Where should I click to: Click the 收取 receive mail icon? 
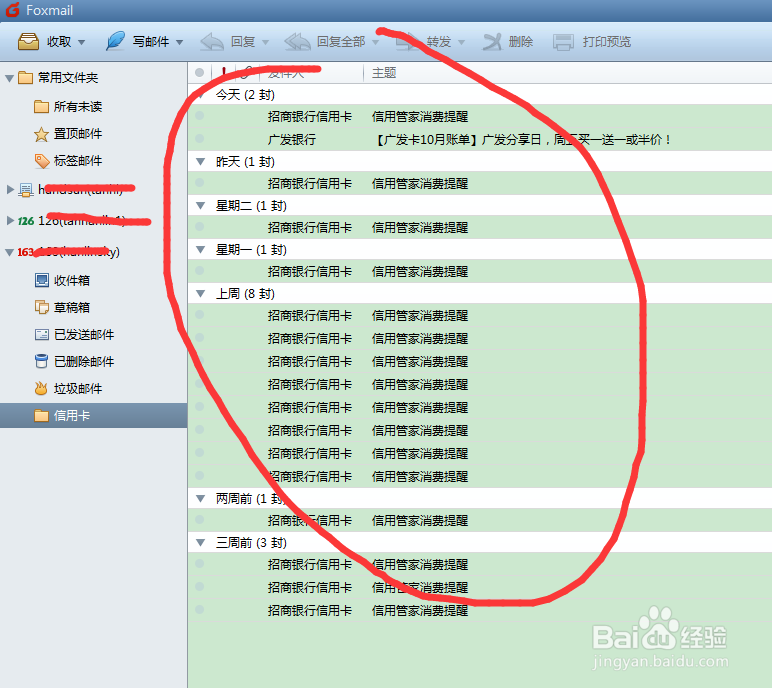pyautogui.click(x=29, y=42)
